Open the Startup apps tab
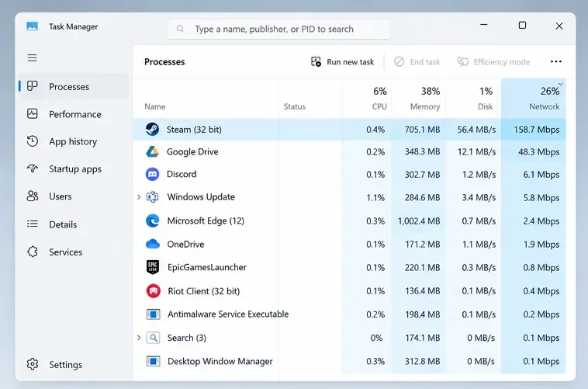This screenshot has width=588, height=389. click(x=75, y=169)
